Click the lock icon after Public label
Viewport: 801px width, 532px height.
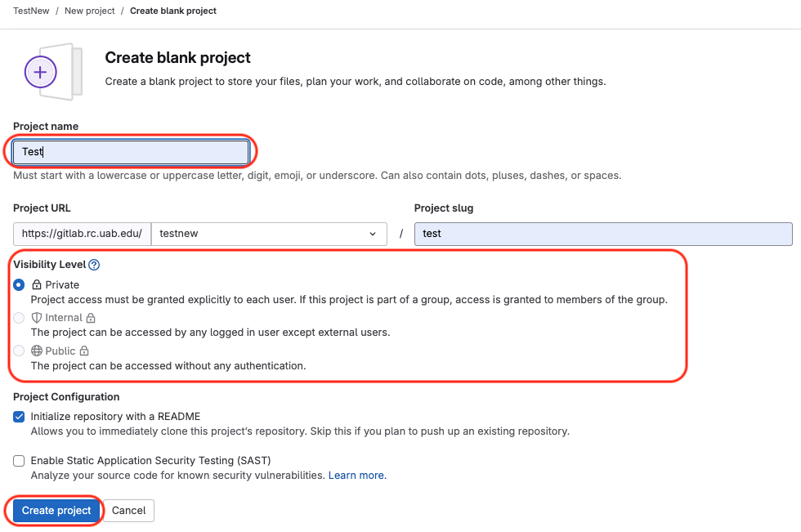84,351
